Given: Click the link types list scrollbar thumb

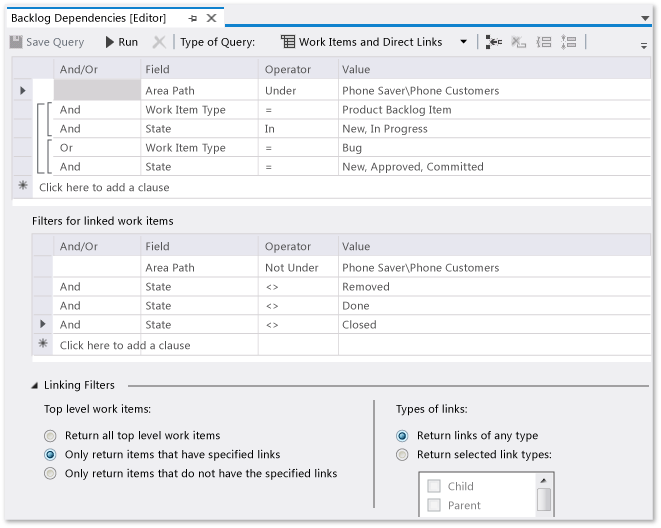Looking at the screenshot, I should click(x=544, y=499).
